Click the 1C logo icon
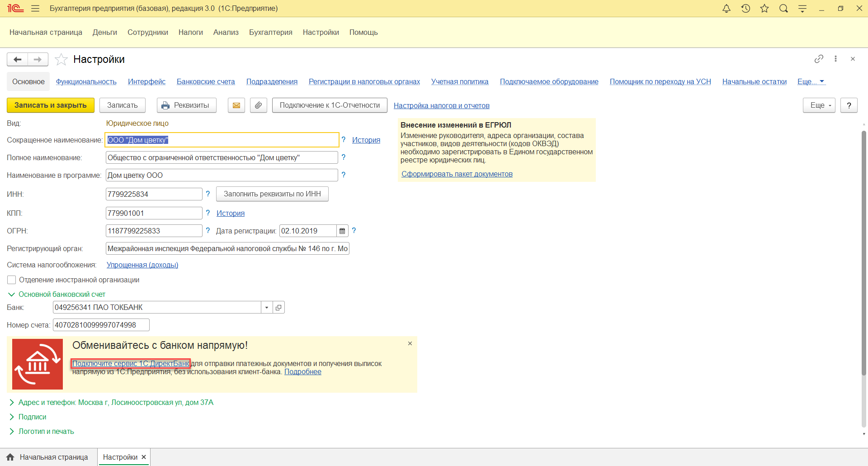Image resolution: width=868 pixels, height=466 pixels. (x=15, y=9)
